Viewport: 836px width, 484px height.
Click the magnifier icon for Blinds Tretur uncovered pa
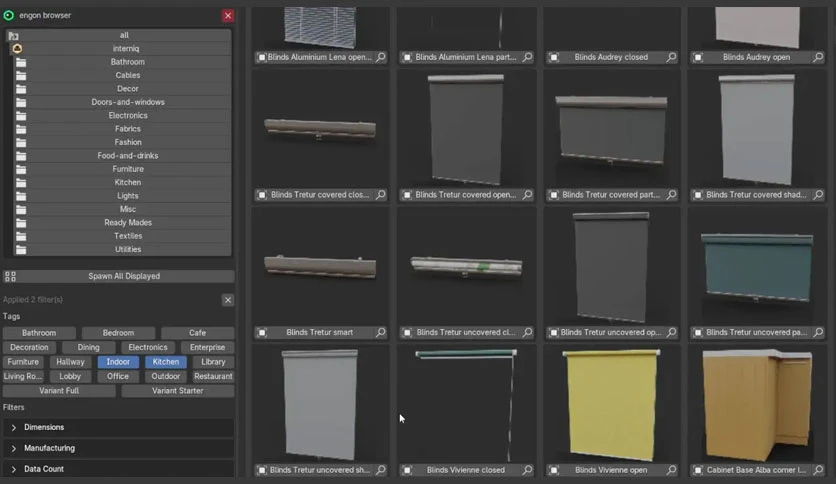click(818, 332)
